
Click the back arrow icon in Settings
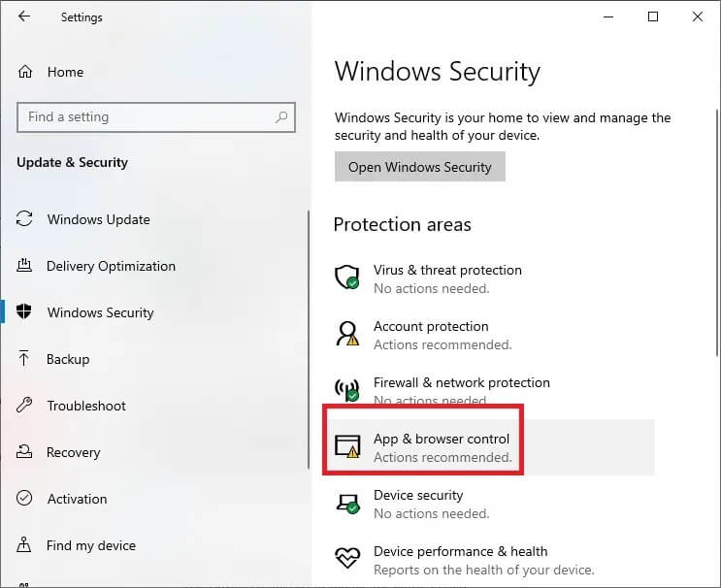tap(24, 16)
